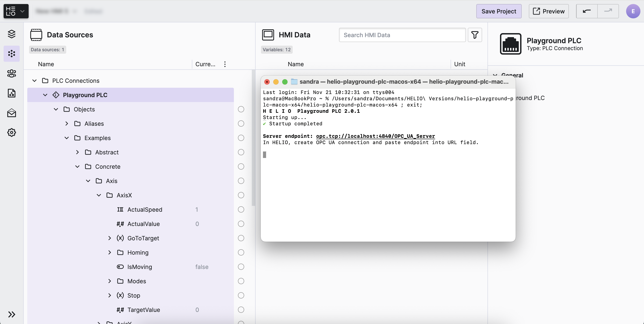644x324 pixels.
Task: Collapse the Playground PLC tree node
Action: coord(45,95)
